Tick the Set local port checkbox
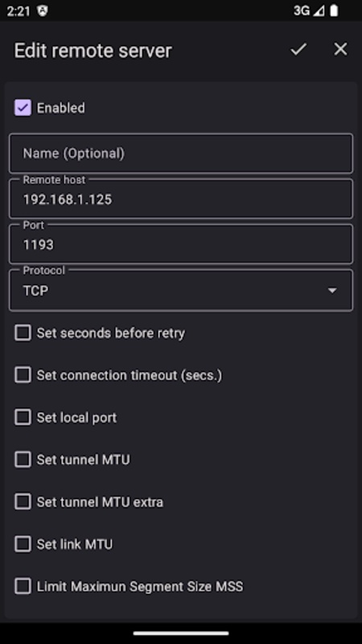Image resolution: width=362 pixels, height=644 pixels. pos(23,417)
